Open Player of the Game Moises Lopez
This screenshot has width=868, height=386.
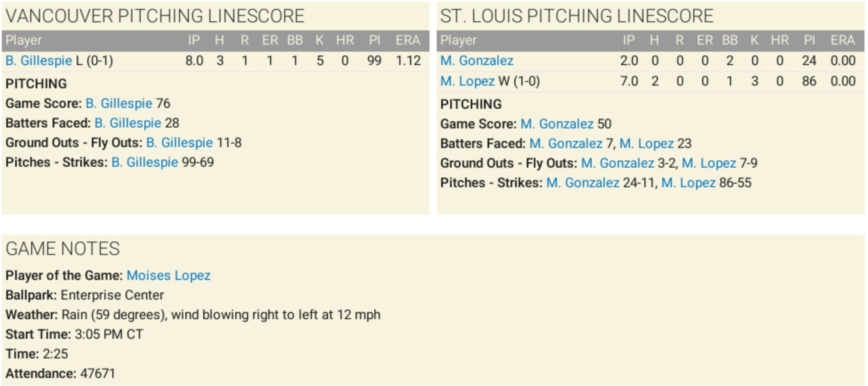pyautogui.click(x=168, y=275)
